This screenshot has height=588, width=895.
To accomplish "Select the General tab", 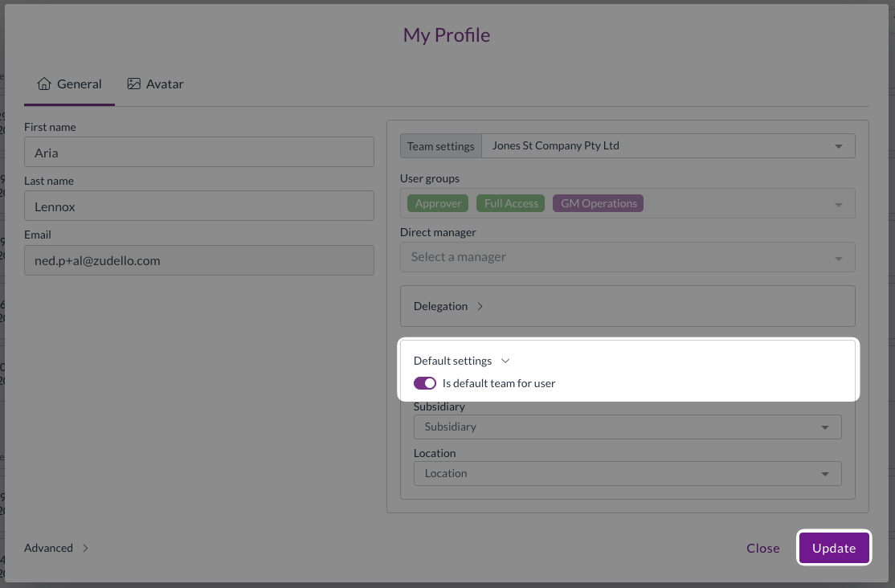I will pos(70,84).
